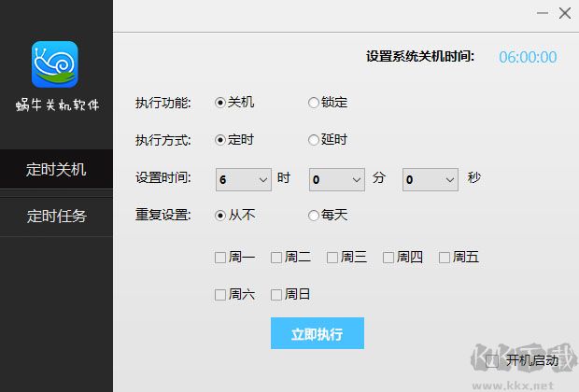
Task: Click the 设置时间 label
Action: (x=162, y=178)
